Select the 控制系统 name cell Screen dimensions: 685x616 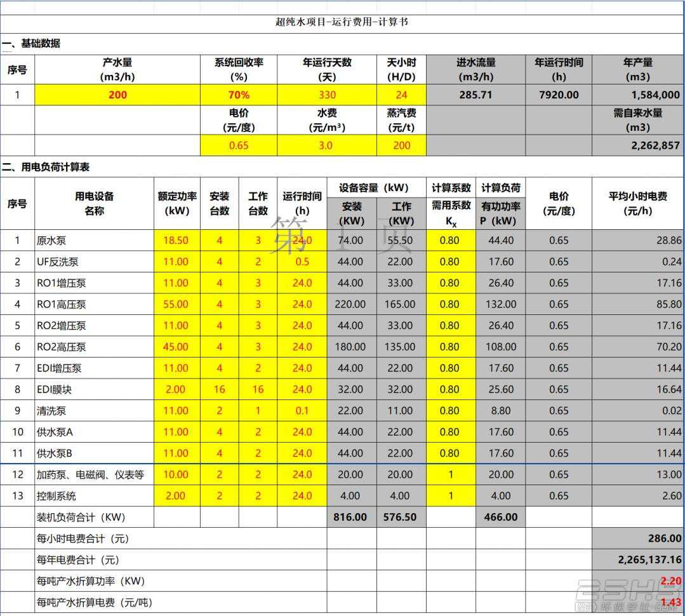pyautogui.click(x=95, y=496)
